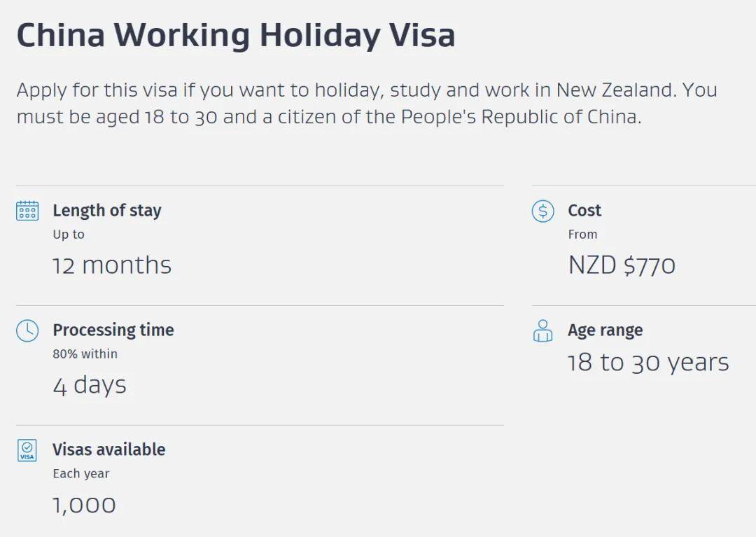Image resolution: width=756 pixels, height=537 pixels.
Task: Click the person icon beside Age range
Action: 542,330
